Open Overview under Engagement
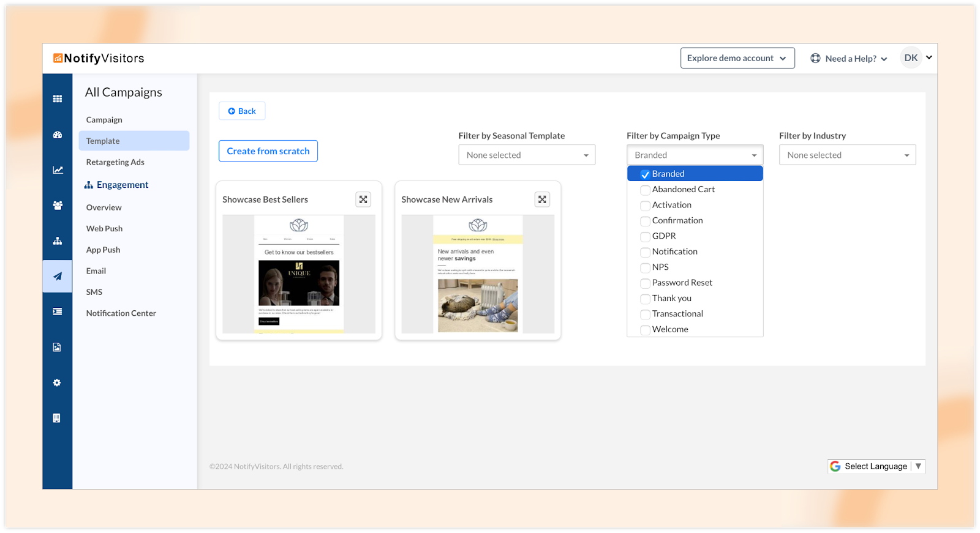Image resolution: width=980 pixels, height=533 pixels. [104, 207]
